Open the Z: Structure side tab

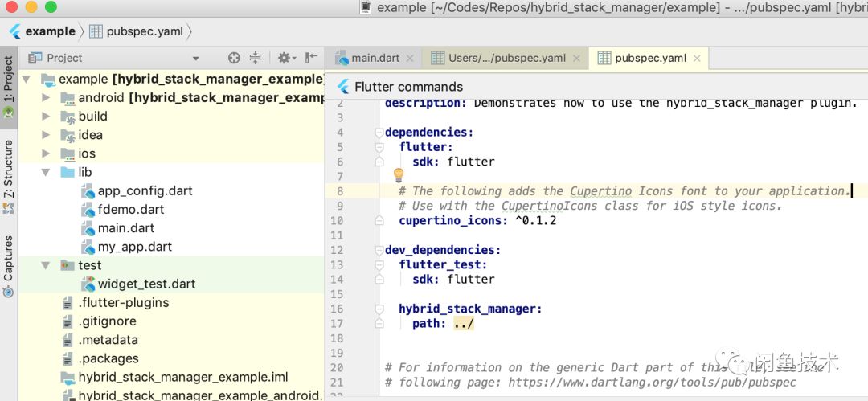coord(8,176)
